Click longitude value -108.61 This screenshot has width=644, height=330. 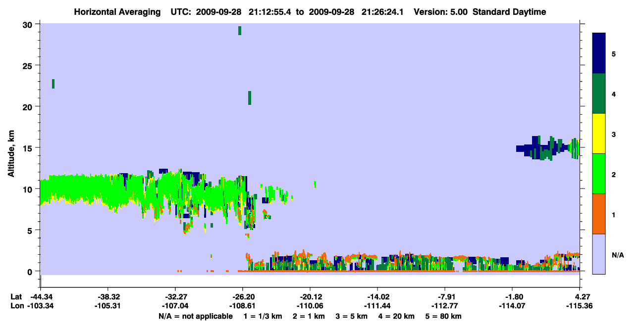coord(242,306)
